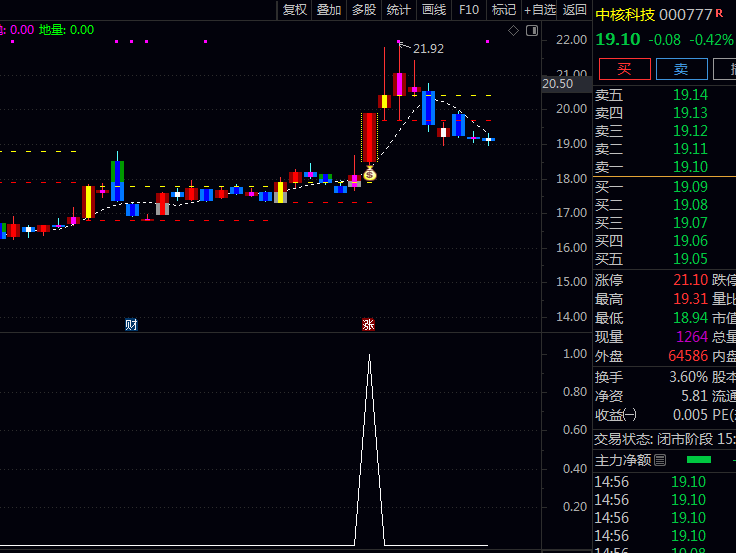Open the 统计 statistics tool
736x553 pixels.
tap(399, 10)
